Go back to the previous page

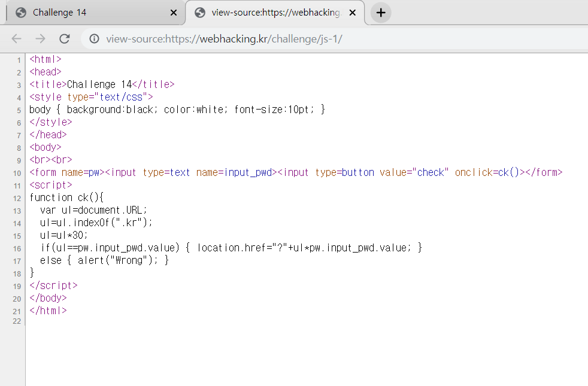pyautogui.click(x=17, y=38)
